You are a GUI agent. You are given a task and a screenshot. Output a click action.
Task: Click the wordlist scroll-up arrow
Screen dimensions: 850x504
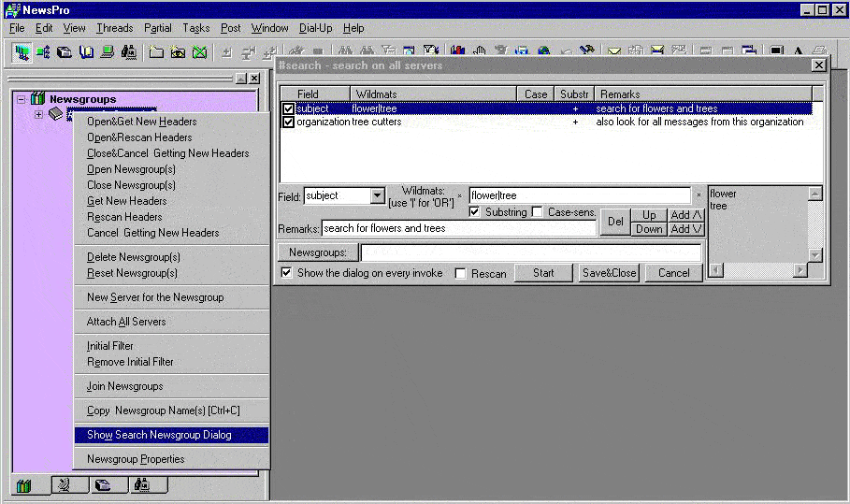814,194
